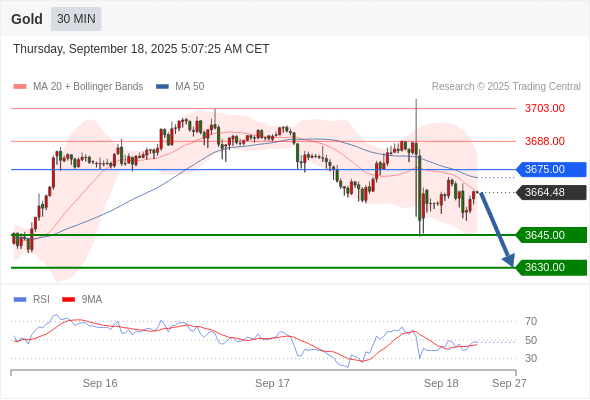Click the 3675.00 pivot price tag
Image resolution: width=590 pixels, height=400 pixels.
[551, 169]
